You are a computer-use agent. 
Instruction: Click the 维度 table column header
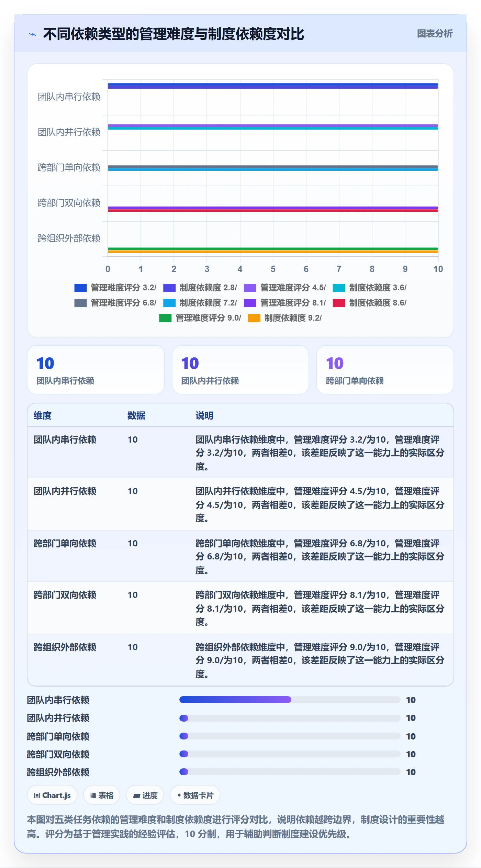pyautogui.click(x=43, y=415)
